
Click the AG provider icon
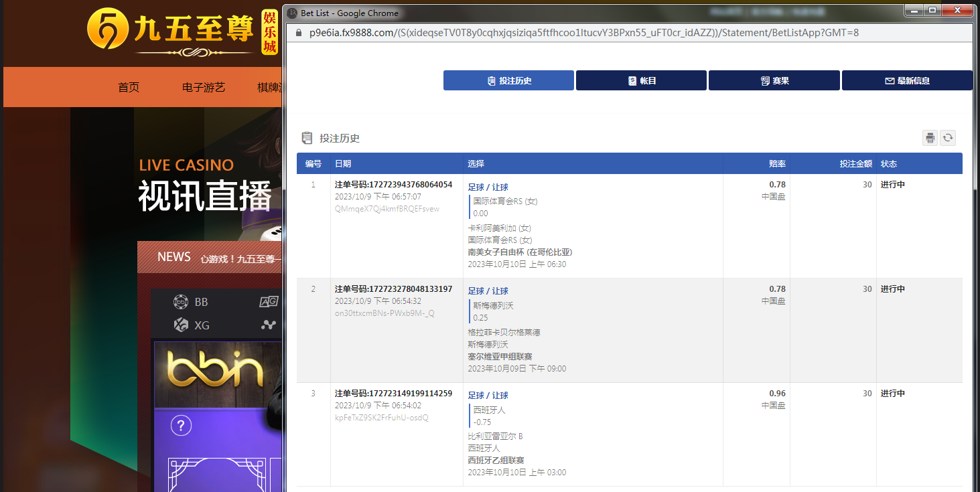click(269, 302)
